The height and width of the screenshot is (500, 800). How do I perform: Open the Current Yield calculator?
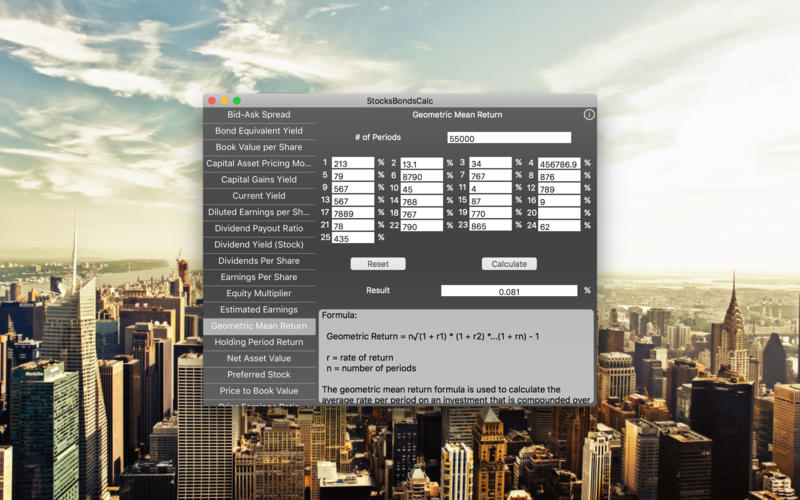[259, 196]
